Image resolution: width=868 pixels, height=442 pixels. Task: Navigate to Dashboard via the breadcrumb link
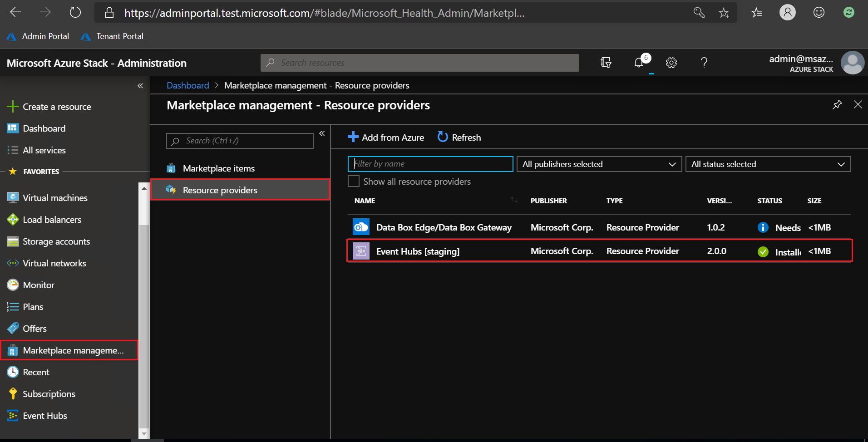(x=187, y=85)
